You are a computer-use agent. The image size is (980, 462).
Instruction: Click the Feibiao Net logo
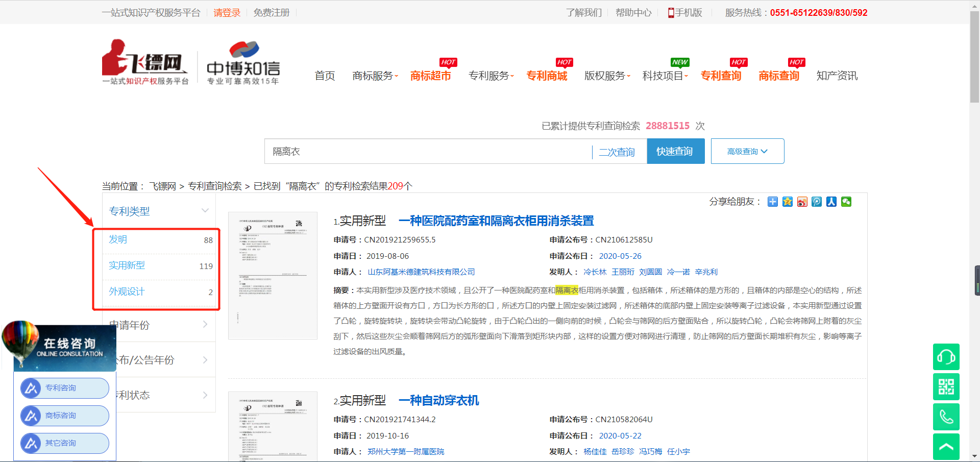click(x=145, y=62)
